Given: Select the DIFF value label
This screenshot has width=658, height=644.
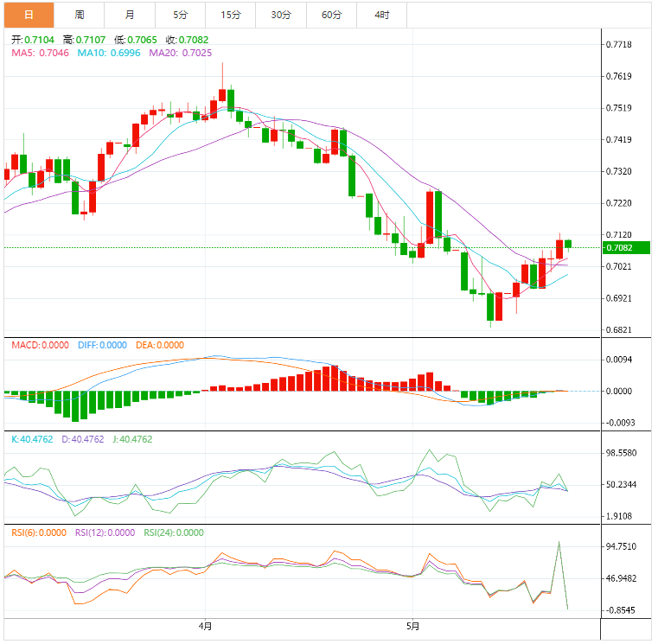Looking at the screenshot, I should pyautogui.click(x=102, y=346).
